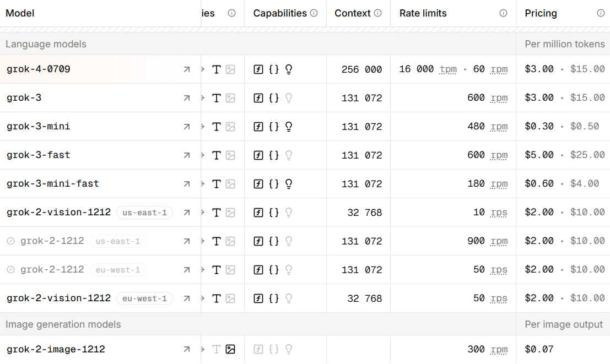
Task: Open the grok-3-fast model link
Action: coord(39,155)
